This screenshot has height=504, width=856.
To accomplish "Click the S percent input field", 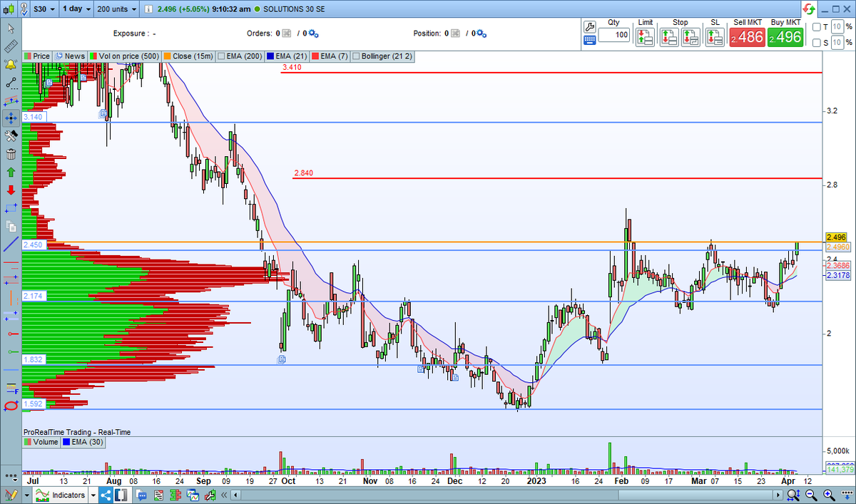I will [x=838, y=43].
